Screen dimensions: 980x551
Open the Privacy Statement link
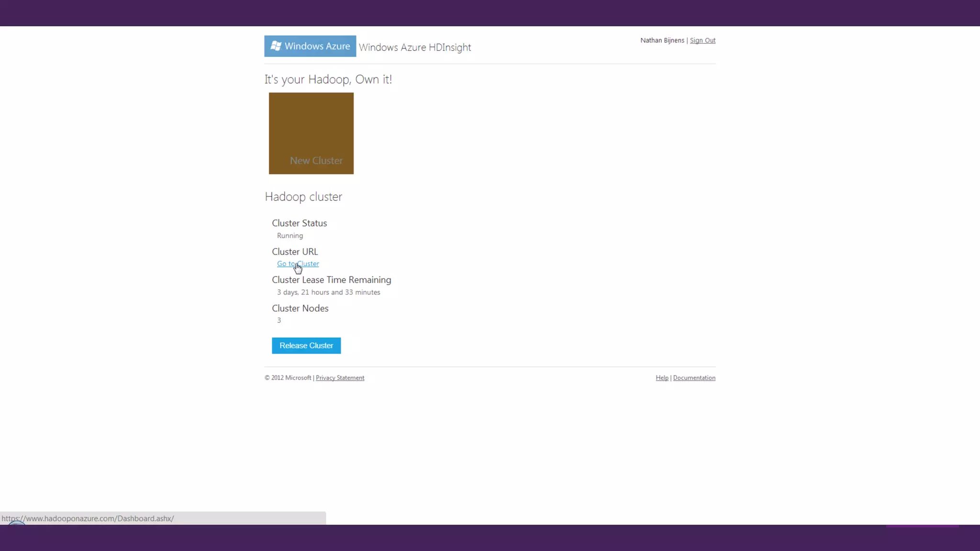[x=340, y=378]
